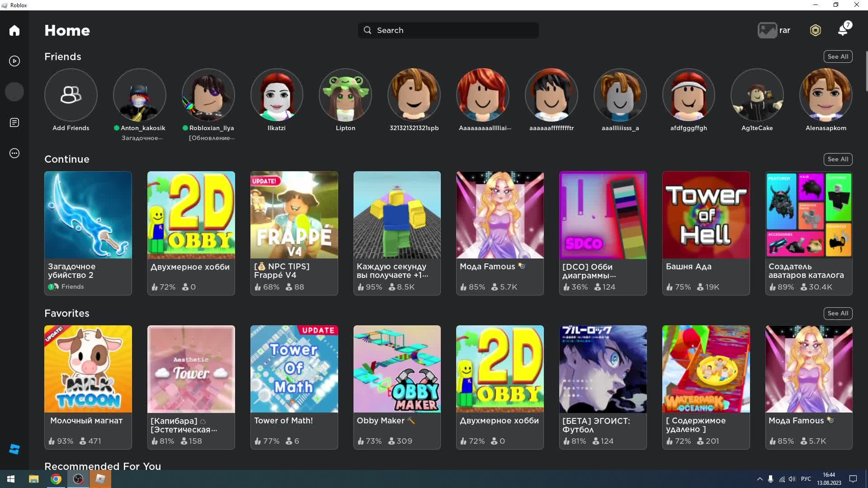Open the avatar circle in sidebar
This screenshot has height=488, width=868.
tap(14, 92)
